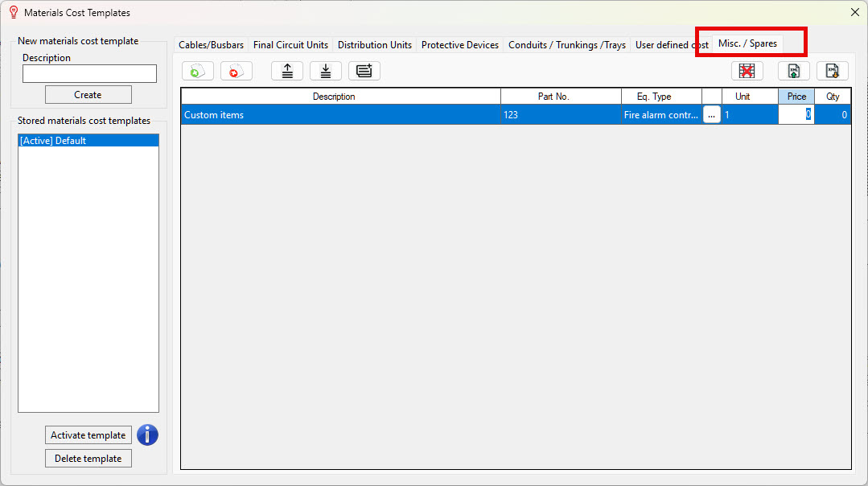Click the Price cell of Custom items row
Viewport: 868px width, 486px height.
click(x=796, y=115)
